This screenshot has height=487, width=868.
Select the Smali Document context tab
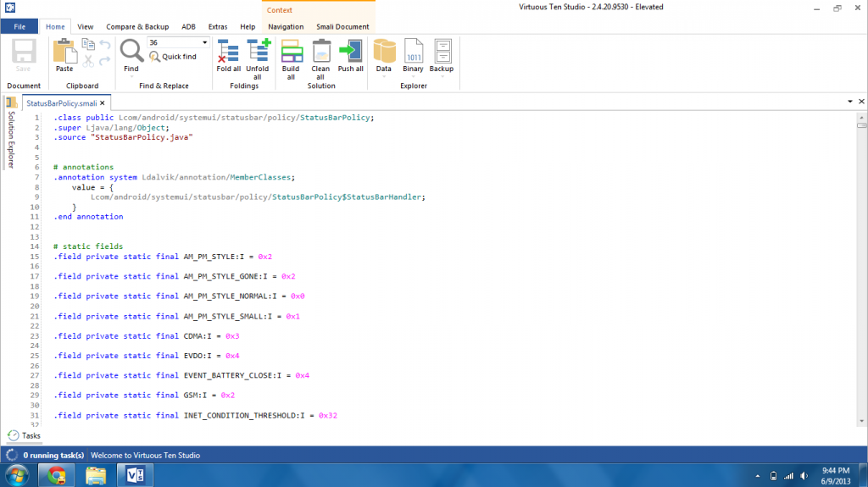[342, 26]
